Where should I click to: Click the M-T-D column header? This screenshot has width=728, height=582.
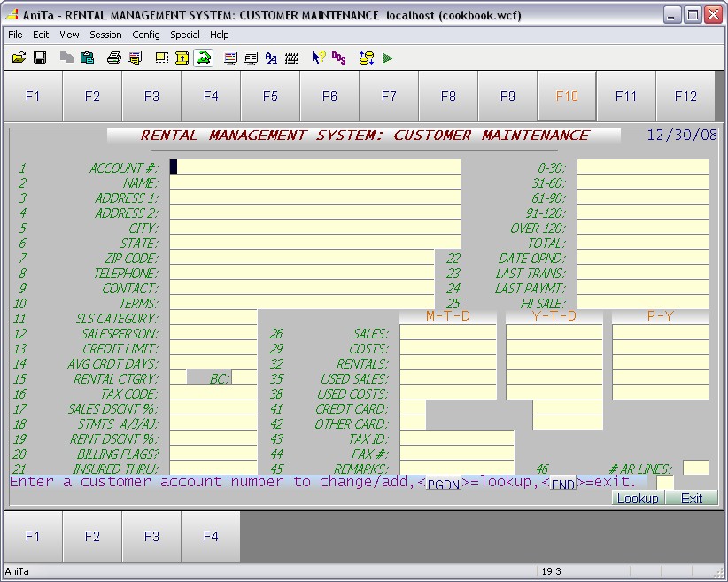click(x=448, y=316)
